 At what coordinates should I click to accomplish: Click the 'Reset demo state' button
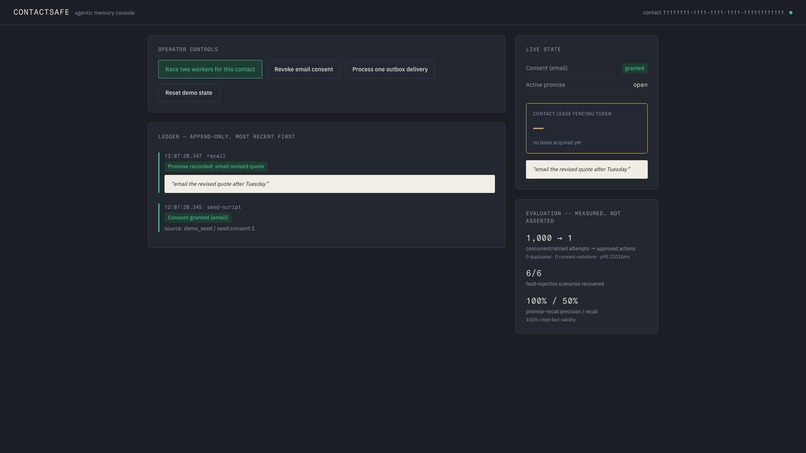189,93
